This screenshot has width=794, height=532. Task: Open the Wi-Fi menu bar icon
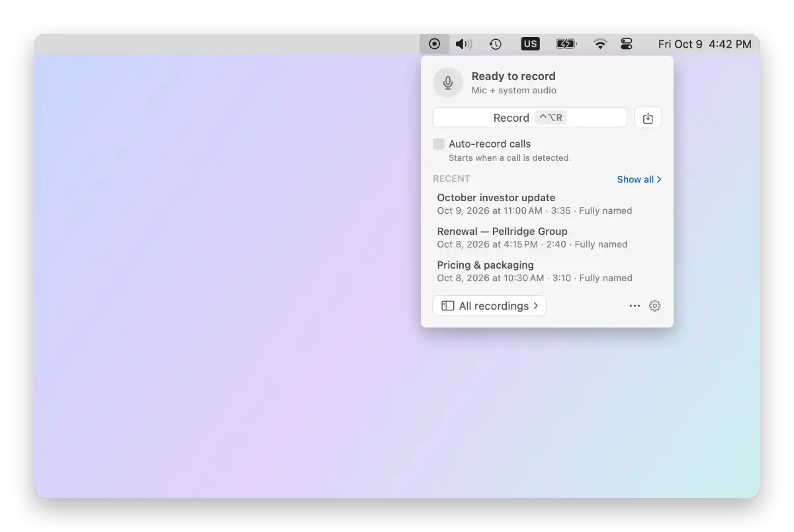(x=600, y=44)
